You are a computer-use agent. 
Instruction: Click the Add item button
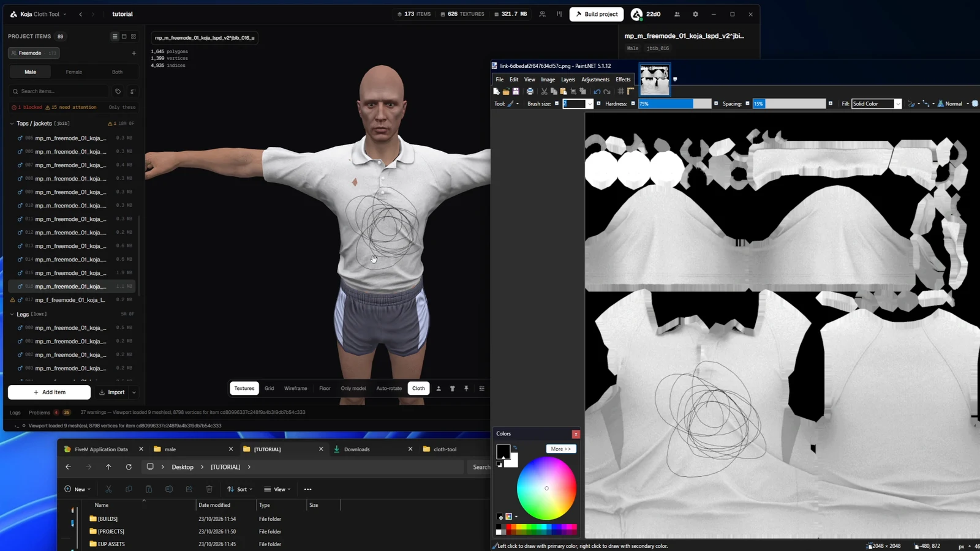pyautogui.click(x=49, y=392)
